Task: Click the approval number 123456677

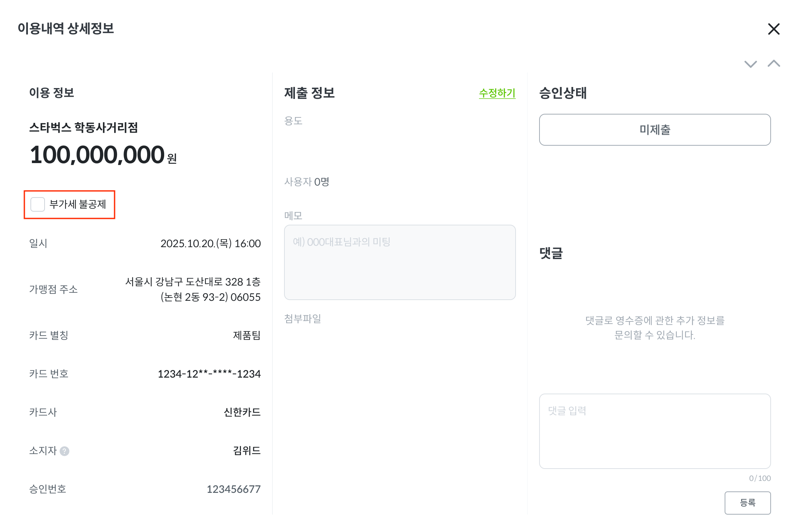Action: 233,489
